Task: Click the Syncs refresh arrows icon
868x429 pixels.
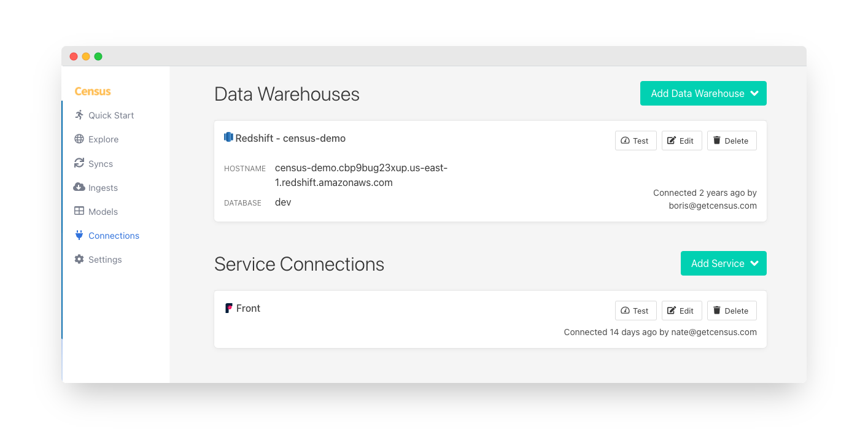Action: [79, 163]
